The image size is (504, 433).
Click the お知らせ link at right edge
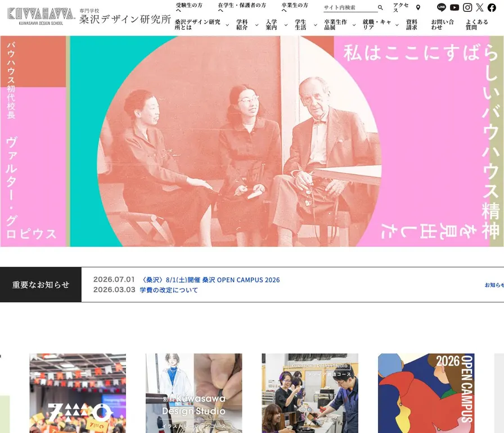[494, 285]
